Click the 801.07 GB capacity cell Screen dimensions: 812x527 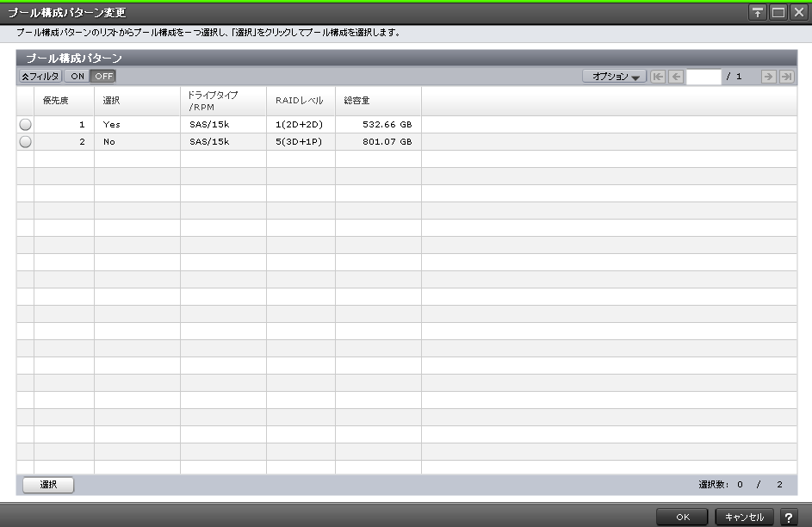pos(379,142)
